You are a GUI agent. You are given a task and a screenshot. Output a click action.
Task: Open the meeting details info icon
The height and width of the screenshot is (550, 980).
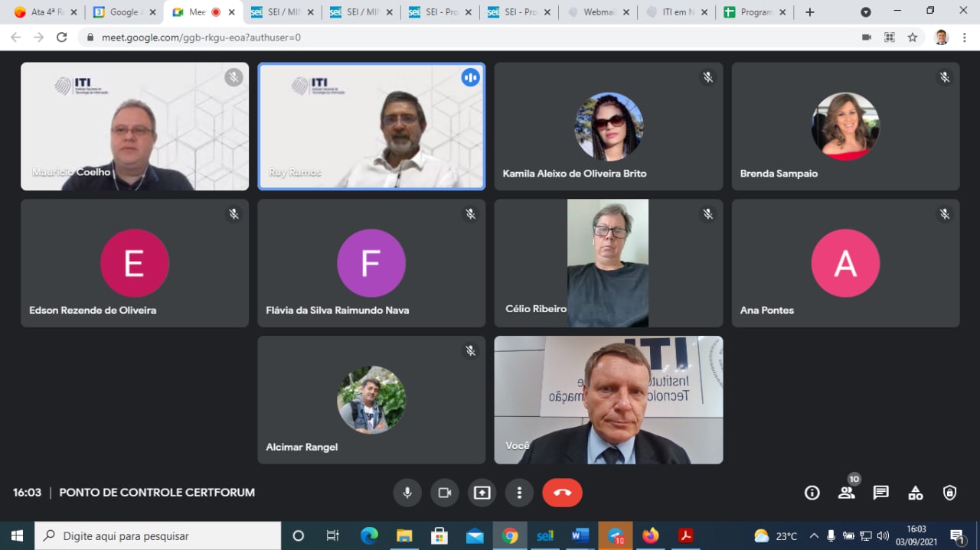point(812,493)
